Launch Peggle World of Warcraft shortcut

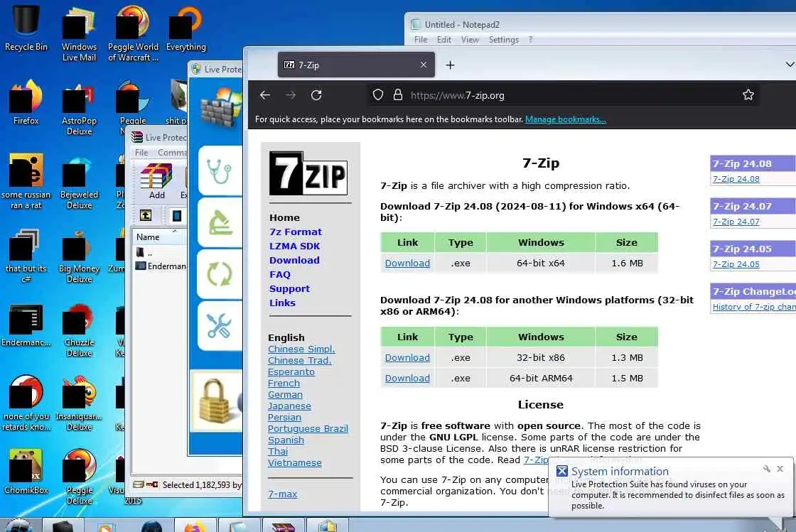click(133, 33)
